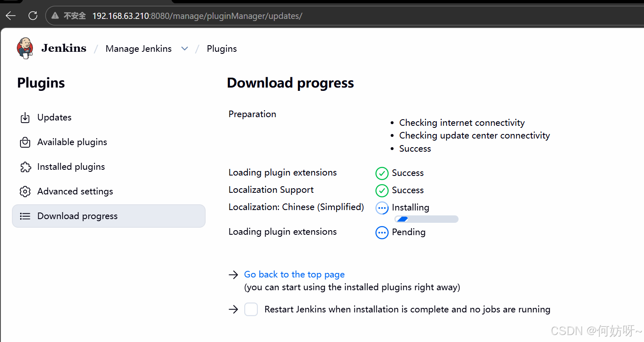Reload the page with the refresh icon
Viewport: 644px width, 342px height.
[x=33, y=16]
